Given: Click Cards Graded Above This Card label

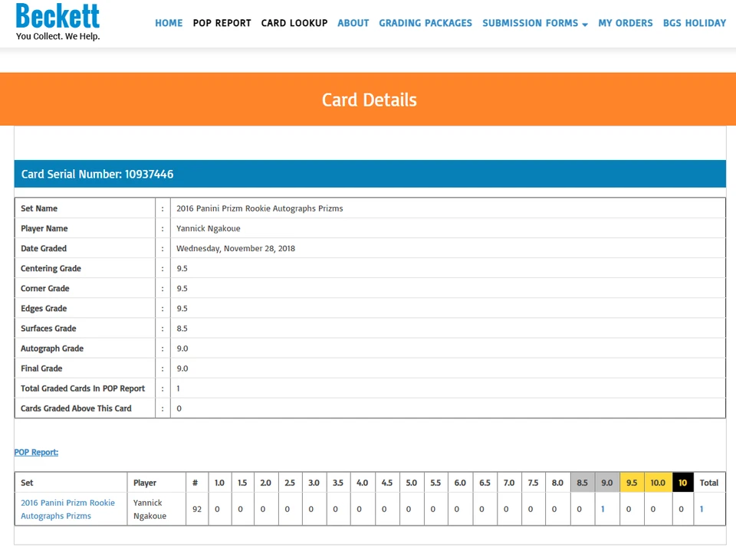Looking at the screenshot, I should (x=76, y=408).
